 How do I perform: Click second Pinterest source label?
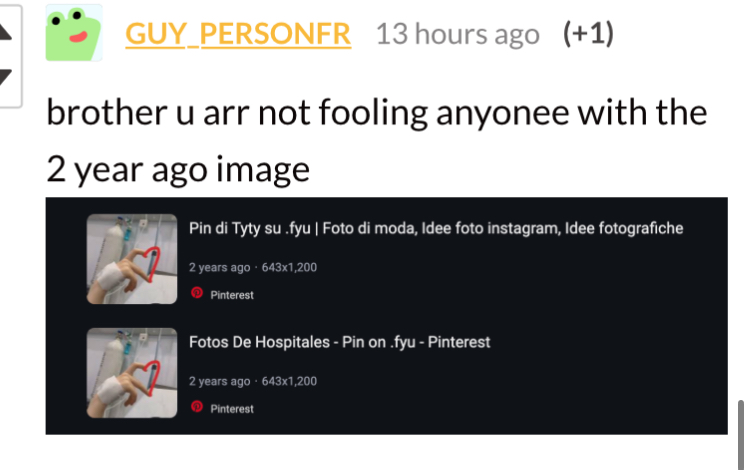[x=232, y=409]
